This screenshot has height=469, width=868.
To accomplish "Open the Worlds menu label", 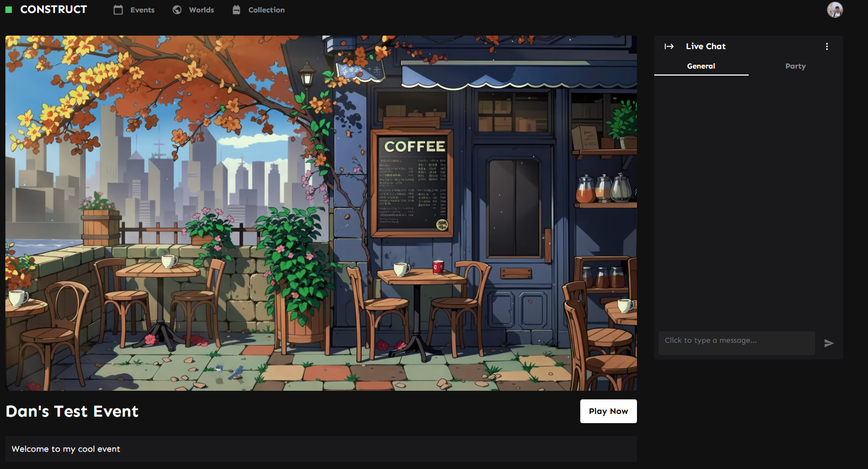I will (x=201, y=10).
